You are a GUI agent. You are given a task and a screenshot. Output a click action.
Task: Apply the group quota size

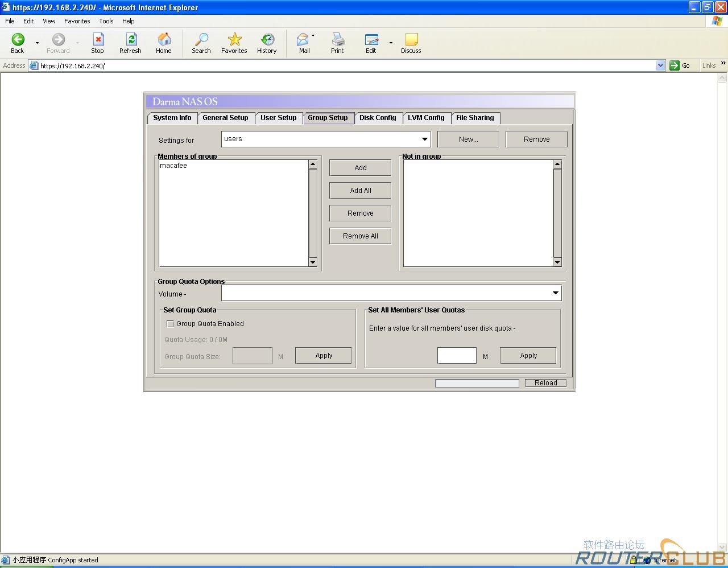tap(323, 355)
